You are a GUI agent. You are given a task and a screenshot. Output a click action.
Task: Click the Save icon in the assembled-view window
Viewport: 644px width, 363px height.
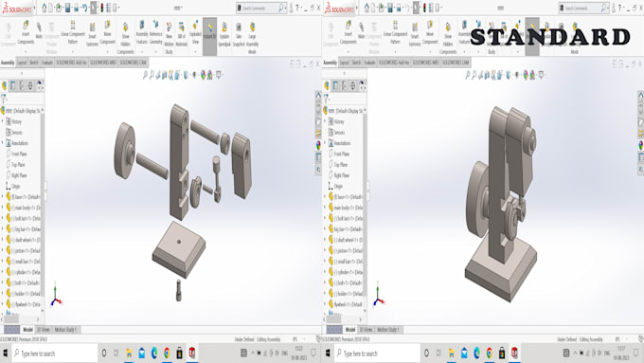[390, 8]
